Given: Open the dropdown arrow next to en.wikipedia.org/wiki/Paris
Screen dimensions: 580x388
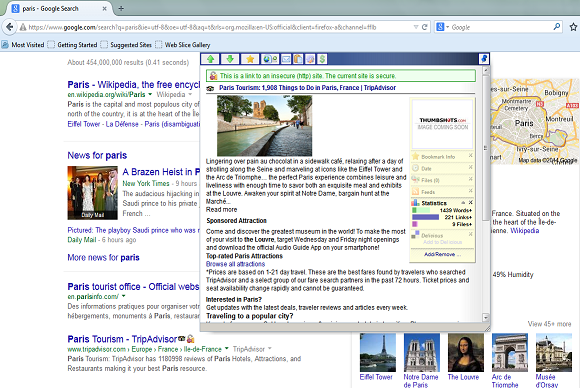Looking at the screenshot, I should pos(150,94).
